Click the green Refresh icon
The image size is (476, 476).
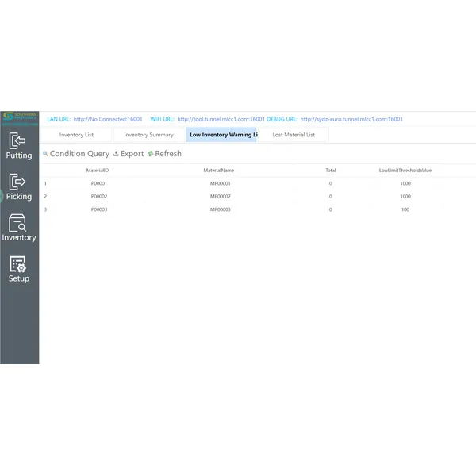[x=151, y=154]
